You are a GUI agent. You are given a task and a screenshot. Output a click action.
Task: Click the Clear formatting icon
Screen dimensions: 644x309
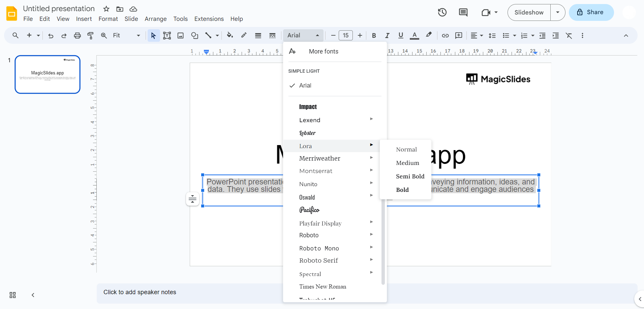[569, 35]
